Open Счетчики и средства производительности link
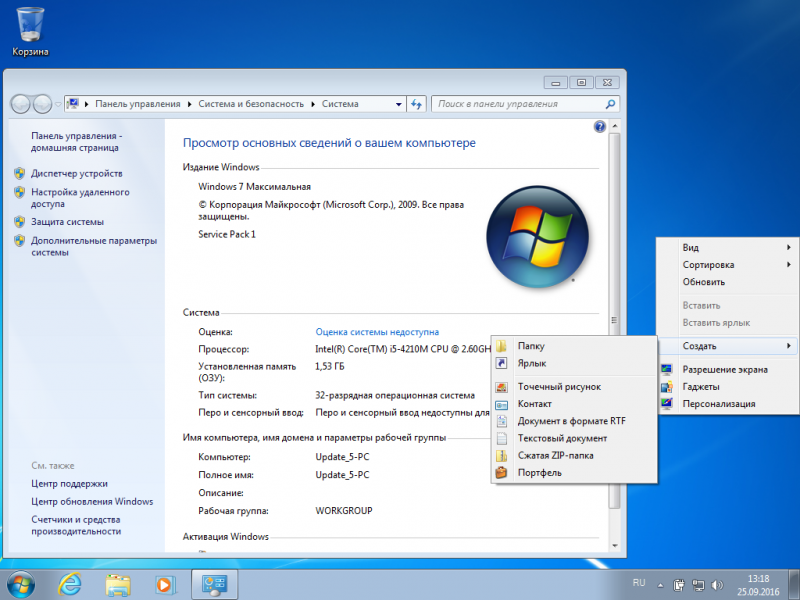The image size is (800, 600). point(76,526)
